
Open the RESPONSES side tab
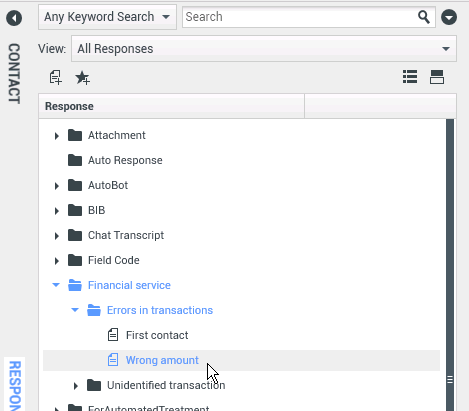15,385
